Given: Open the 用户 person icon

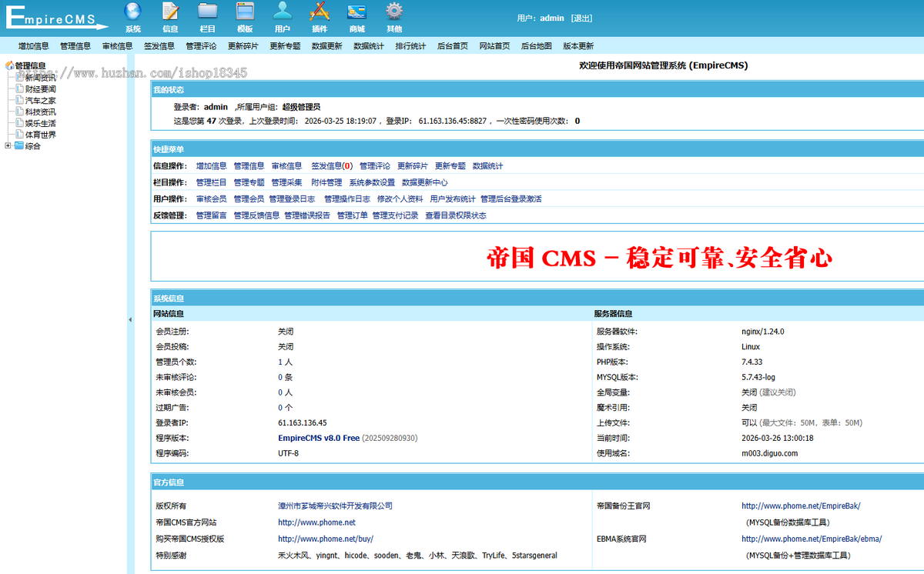Looking at the screenshot, I should (x=283, y=11).
